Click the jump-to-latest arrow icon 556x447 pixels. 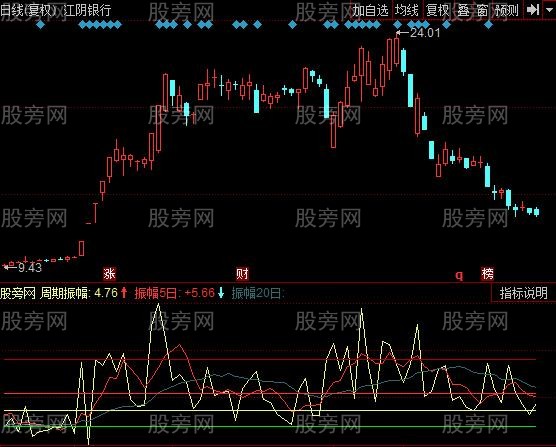[533, 10]
